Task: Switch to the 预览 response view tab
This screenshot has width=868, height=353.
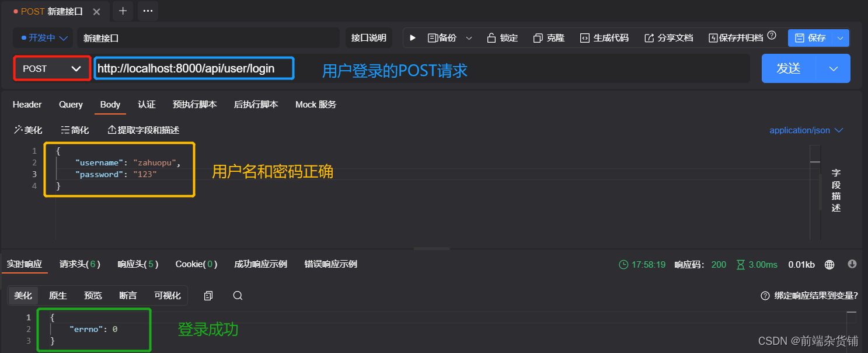Action: 92,296
